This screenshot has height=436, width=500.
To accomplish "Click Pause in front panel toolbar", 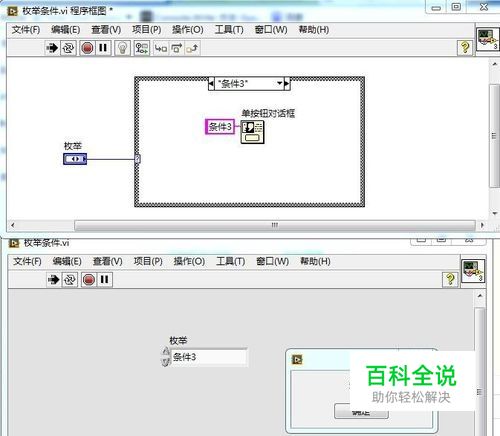I will (x=104, y=279).
